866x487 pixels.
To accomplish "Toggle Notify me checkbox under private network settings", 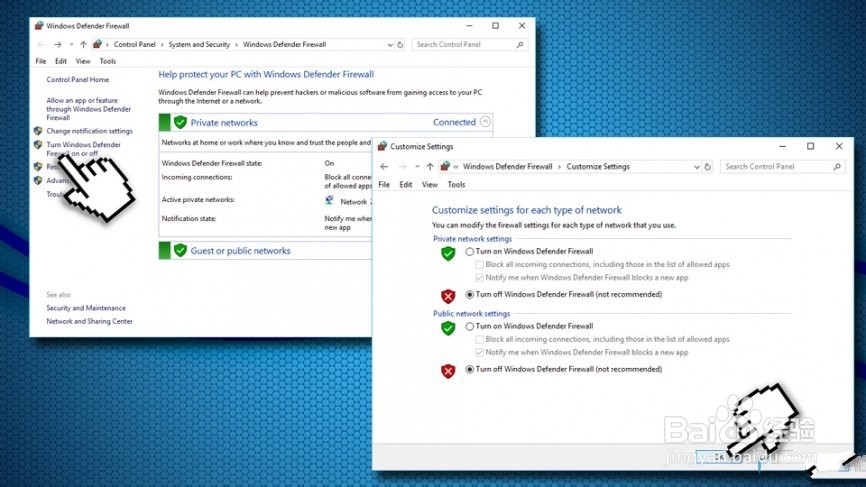I will point(479,278).
